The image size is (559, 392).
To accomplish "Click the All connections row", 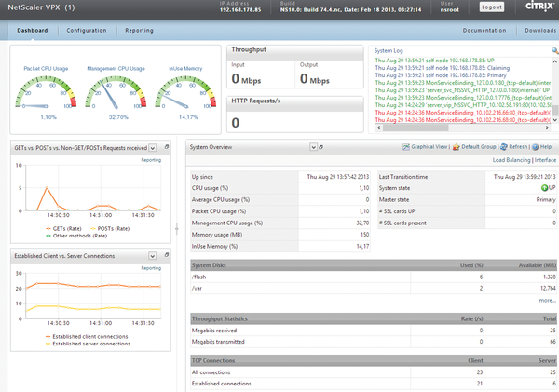I will point(374,372).
